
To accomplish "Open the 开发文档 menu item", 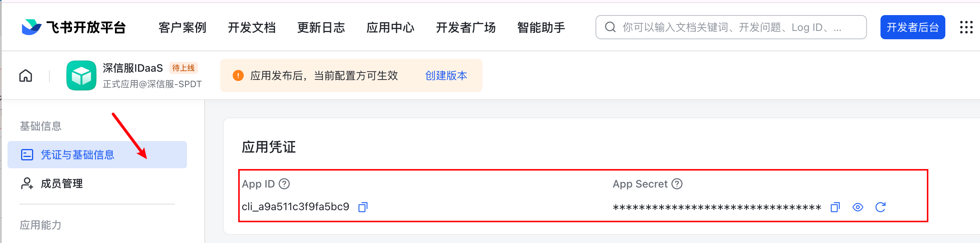I will click(251, 28).
